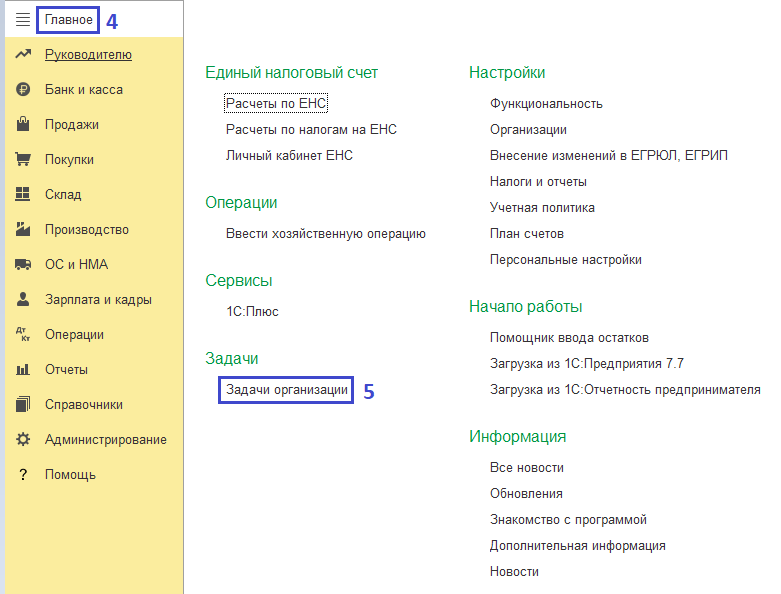Open the Главное section
This screenshot has width=781, height=594.
68,19
